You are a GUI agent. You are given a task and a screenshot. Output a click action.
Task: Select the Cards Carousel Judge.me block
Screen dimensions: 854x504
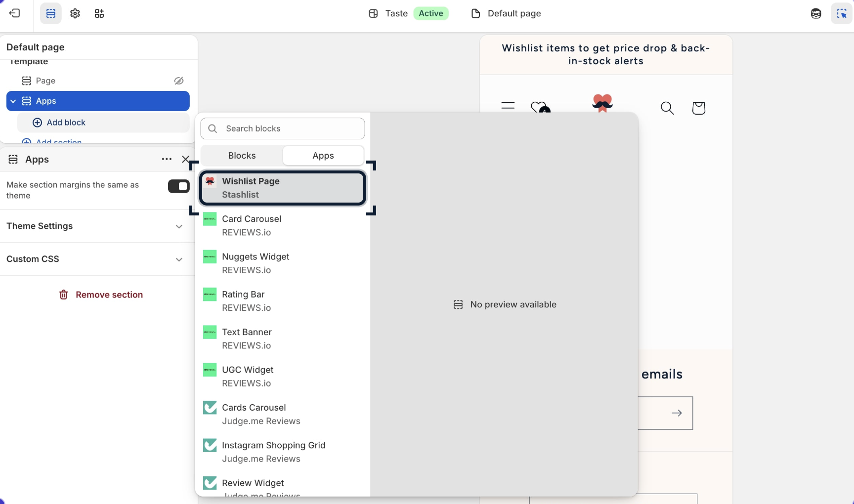point(283,414)
